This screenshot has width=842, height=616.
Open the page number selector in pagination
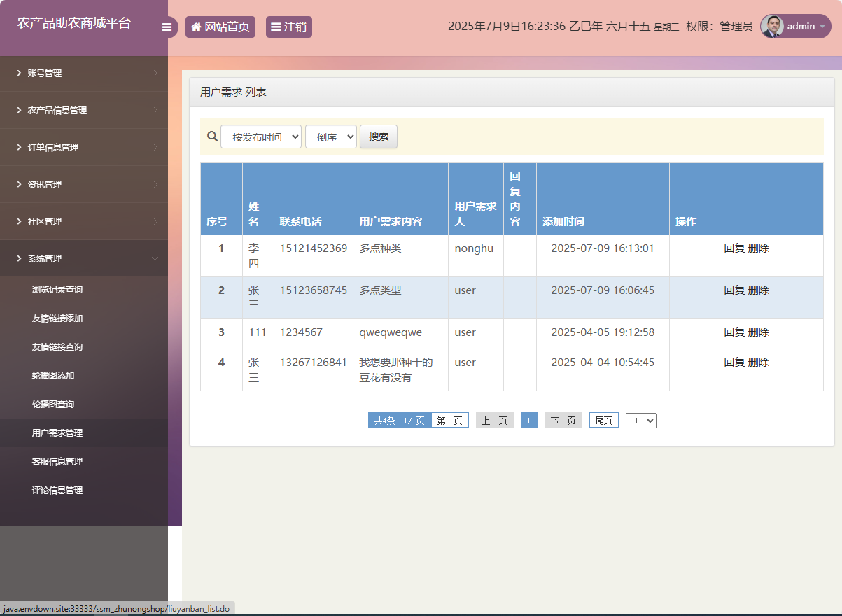640,420
